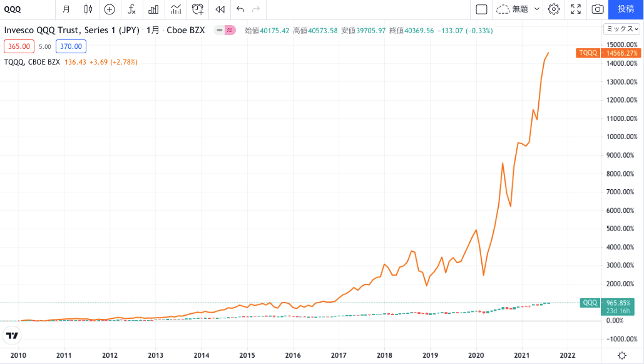The image size is (644, 364).
Task: Save the chart layout named 無題
Action: point(512,9)
